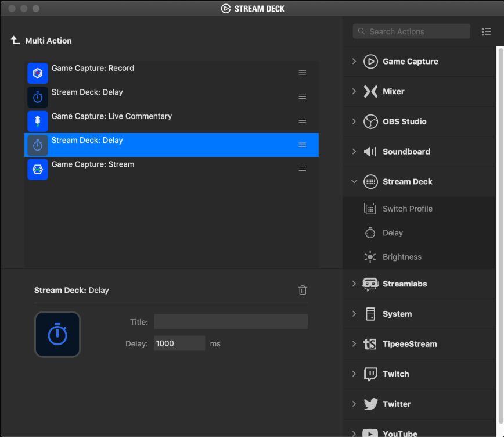Select the Brightness action label
Viewport: 504px width, 437px height.
402,257
